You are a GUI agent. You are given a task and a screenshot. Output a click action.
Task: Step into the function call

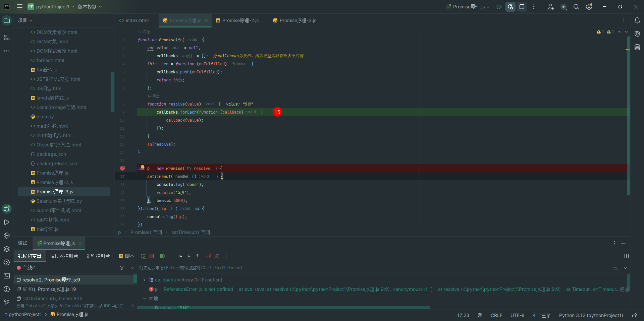(189, 256)
